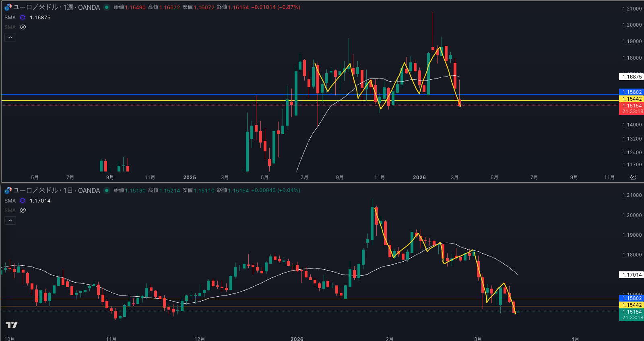644x341 pixels.
Task: Click the 1.15802 blue price label on weekly axis
Action: pos(632,92)
